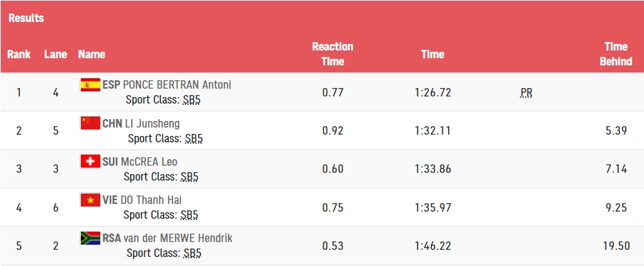Click the Lane column header
644x266 pixels.
coord(56,54)
